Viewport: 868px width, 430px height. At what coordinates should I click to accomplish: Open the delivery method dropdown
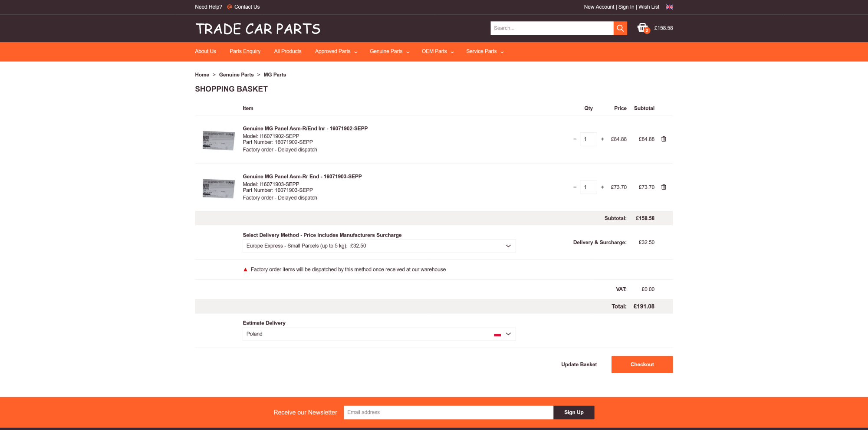click(379, 246)
